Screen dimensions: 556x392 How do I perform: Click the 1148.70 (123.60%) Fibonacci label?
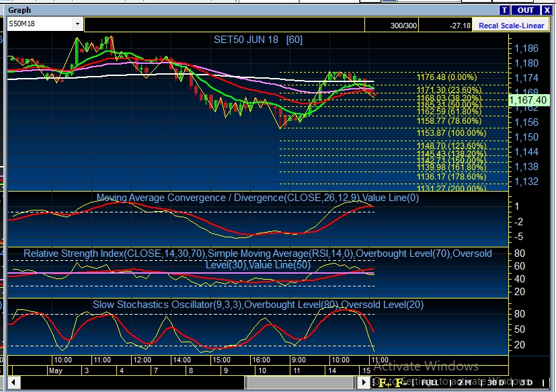point(451,146)
